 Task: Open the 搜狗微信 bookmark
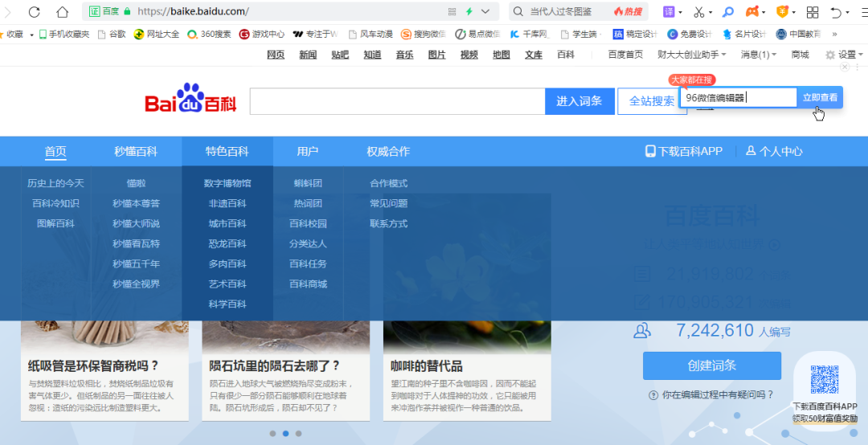click(423, 35)
